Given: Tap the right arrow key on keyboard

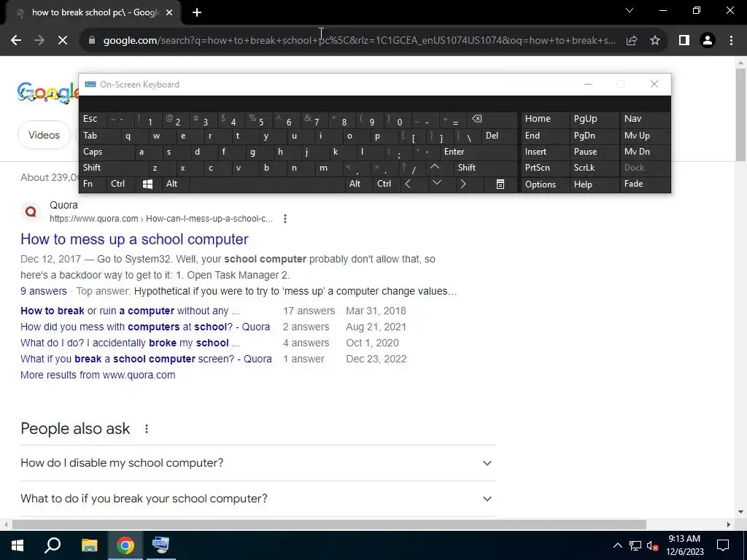Looking at the screenshot, I should [x=463, y=184].
